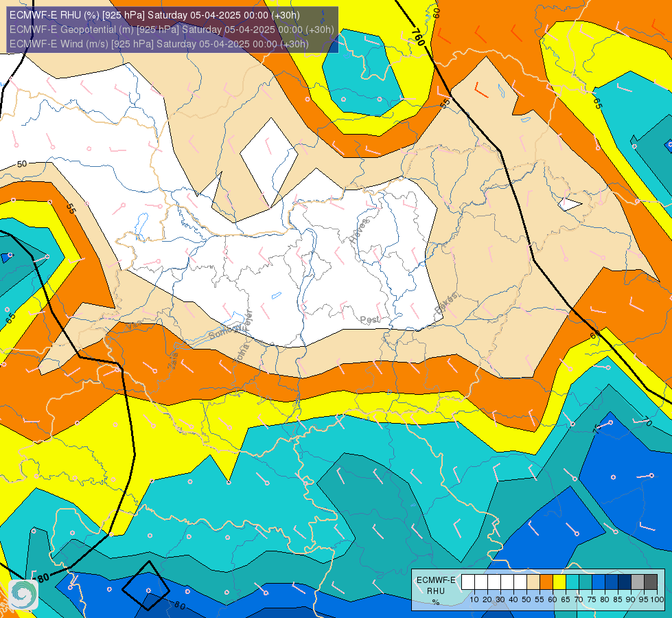Click the Somogy county label on the map

click(x=225, y=332)
